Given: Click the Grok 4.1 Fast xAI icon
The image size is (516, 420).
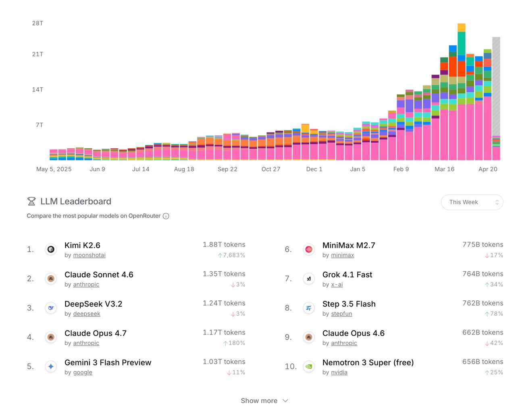Looking at the screenshot, I should 309,279.
